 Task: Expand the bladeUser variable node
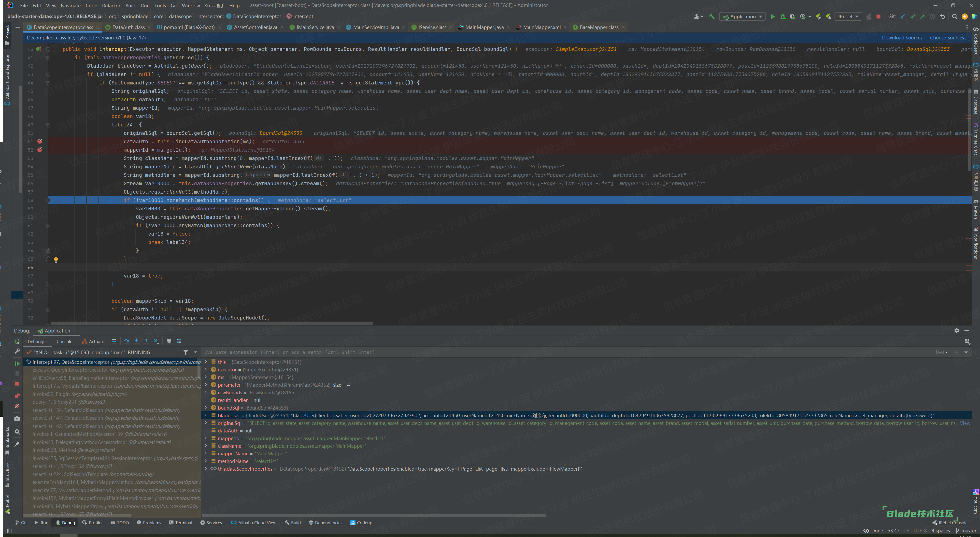(x=206, y=415)
